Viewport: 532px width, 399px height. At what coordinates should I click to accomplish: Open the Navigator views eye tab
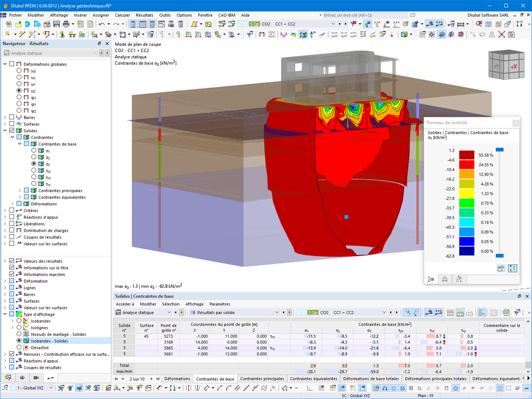click(x=22, y=378)
